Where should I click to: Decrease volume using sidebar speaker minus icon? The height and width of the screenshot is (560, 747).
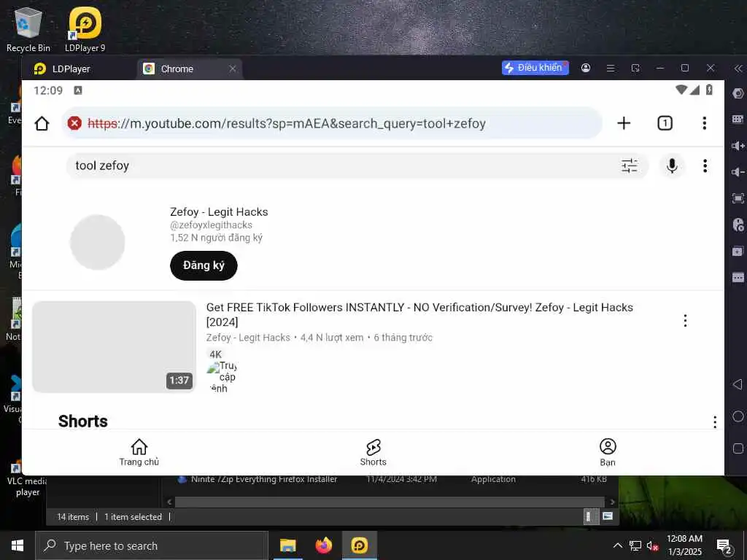tap(738, 172)
